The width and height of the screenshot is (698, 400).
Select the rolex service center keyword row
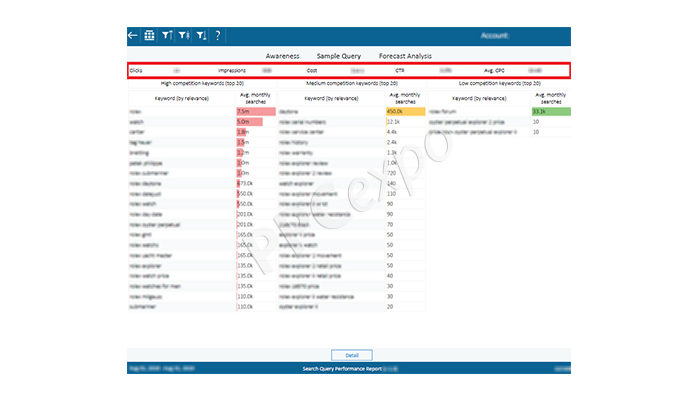point(331,132)
